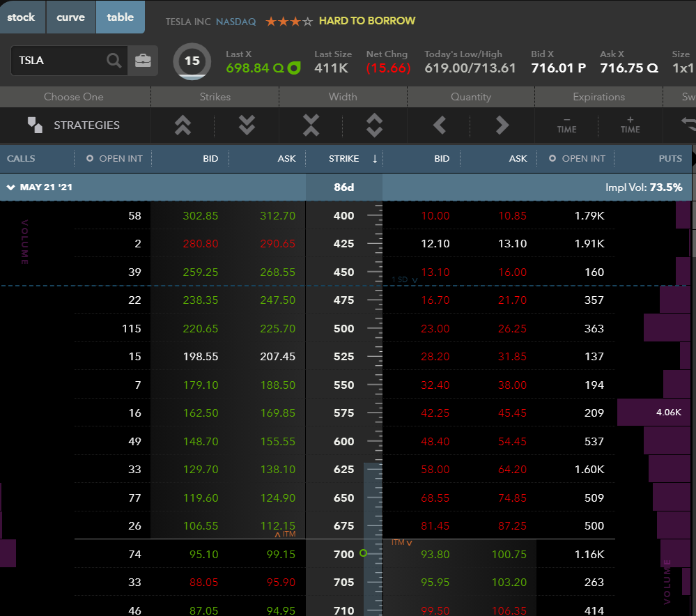Click the green price marker at strike 700
This screenshot has height=616, width=696.
coord(363,553)
